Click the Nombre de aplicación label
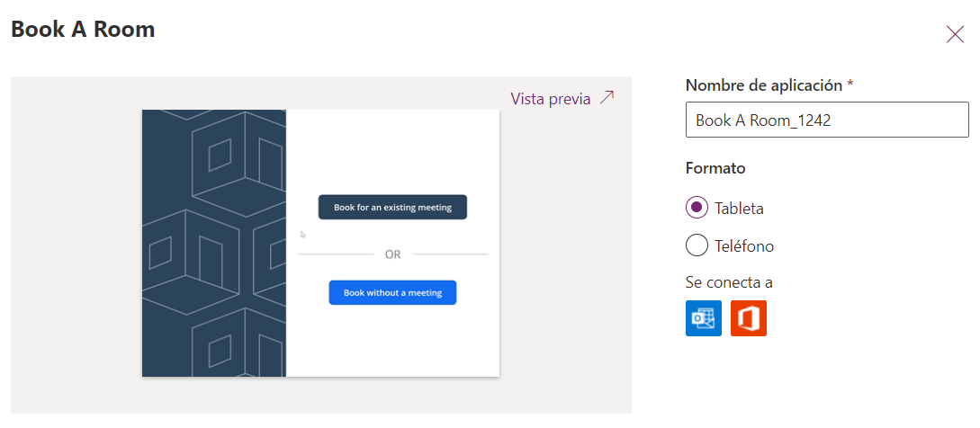This screenshot has height=428, width=980. [764, 85]
